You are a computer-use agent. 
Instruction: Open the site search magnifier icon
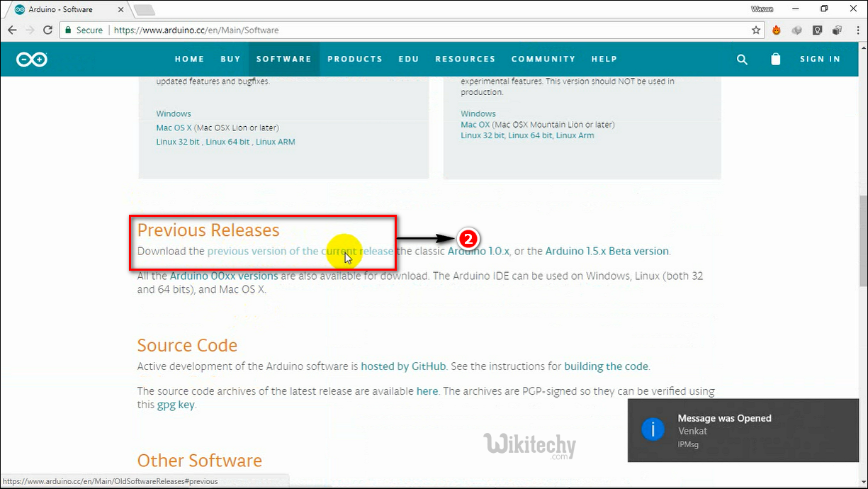(742, 60)
